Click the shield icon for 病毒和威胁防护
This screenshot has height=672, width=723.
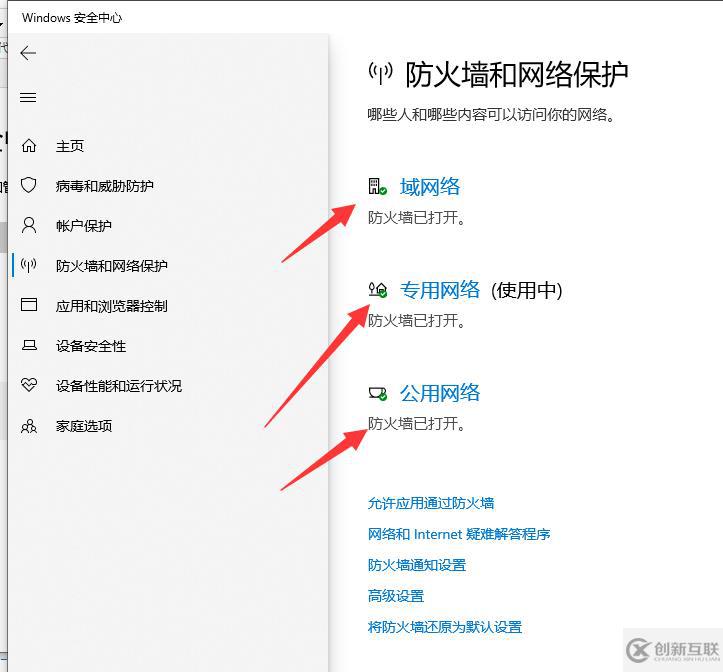29,185
